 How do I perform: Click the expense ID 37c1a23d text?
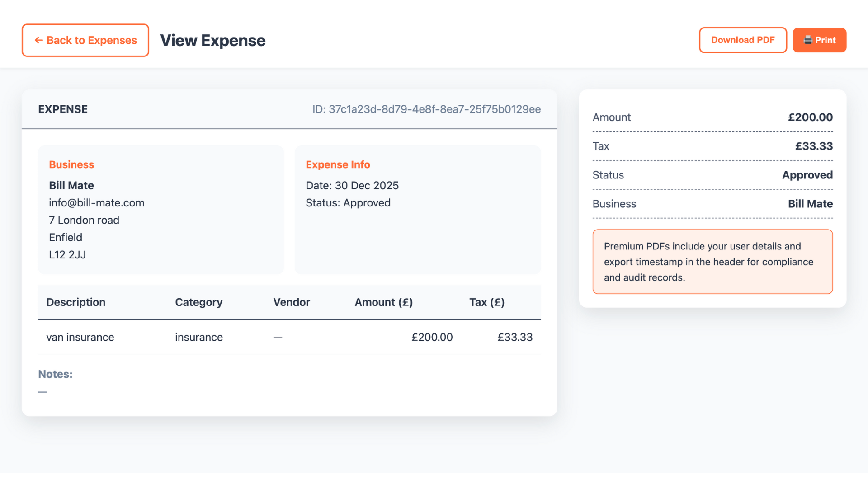coord(426,109)
